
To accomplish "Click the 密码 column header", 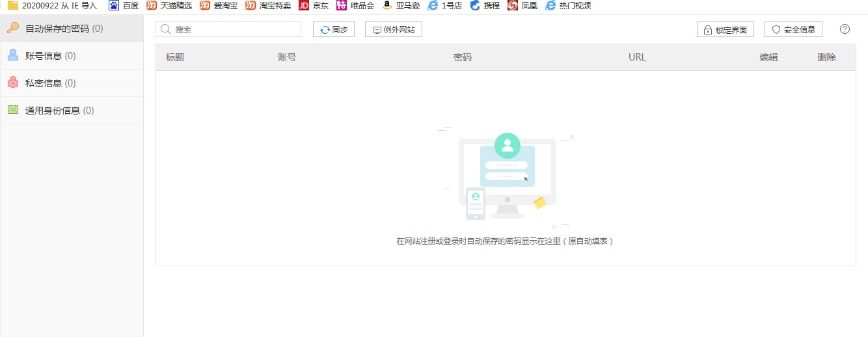I will coord(463,57).
